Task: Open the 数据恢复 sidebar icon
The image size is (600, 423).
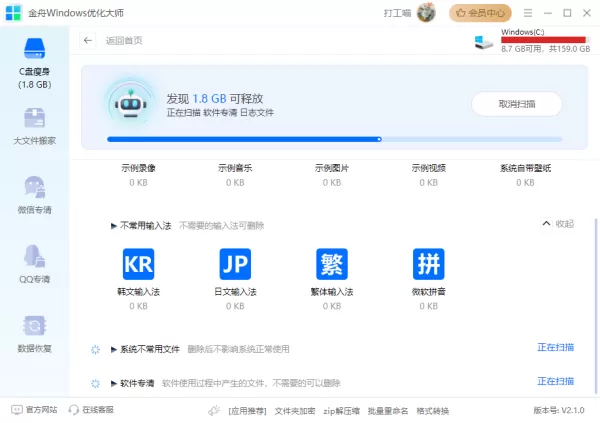Action: click(34, 326)
